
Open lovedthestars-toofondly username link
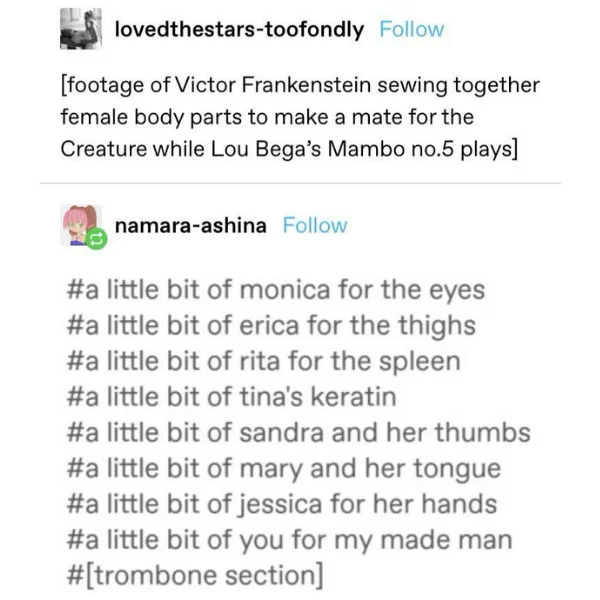click(239, 29)
